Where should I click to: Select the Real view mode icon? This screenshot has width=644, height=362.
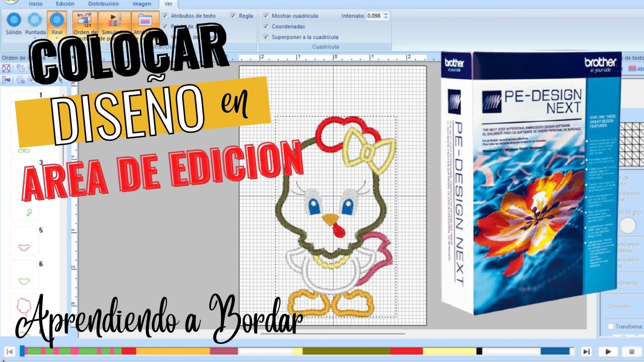tap(57, 20)
